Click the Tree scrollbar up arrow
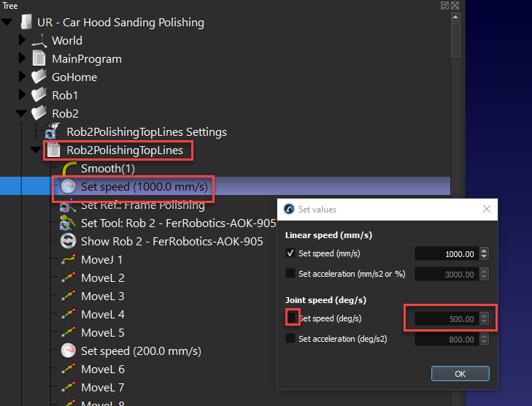The image size is (532, 406). point(455,17)
